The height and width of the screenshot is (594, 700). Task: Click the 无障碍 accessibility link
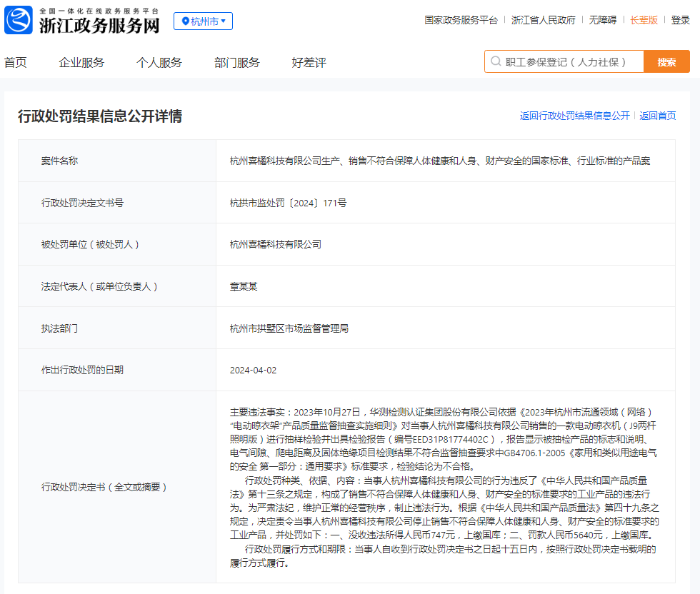pos(603,20)
